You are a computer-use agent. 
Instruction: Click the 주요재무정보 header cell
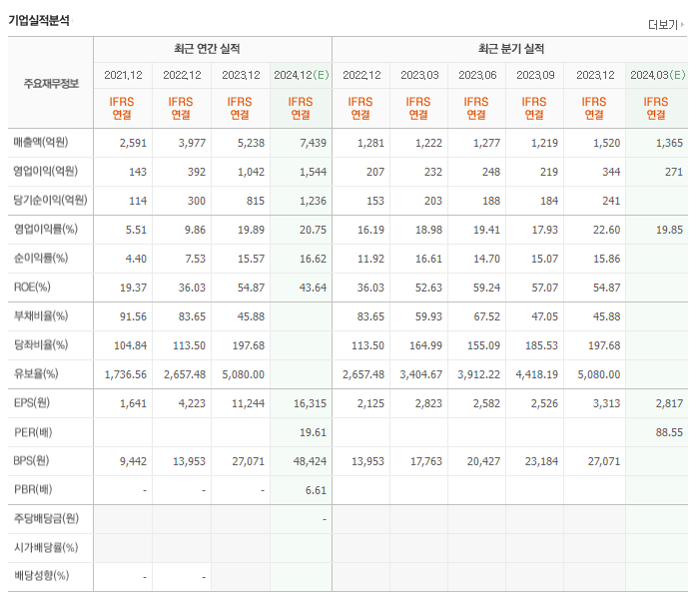tap(51, 83)
